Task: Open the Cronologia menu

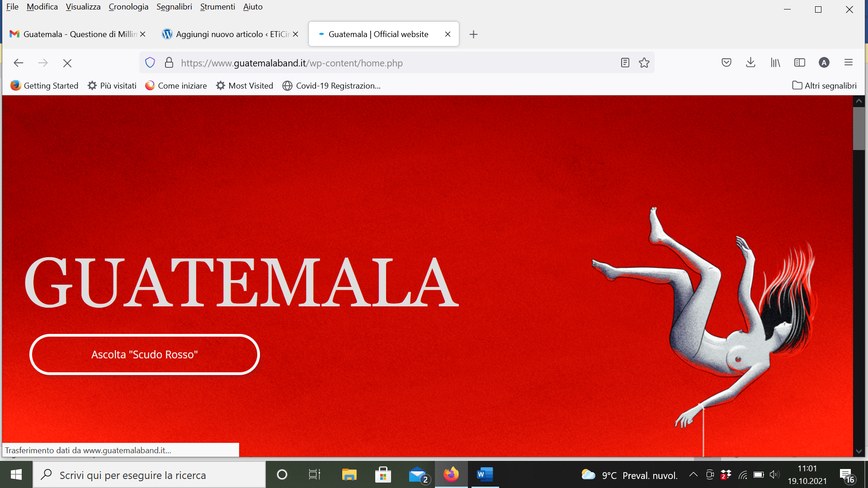Action: (x=128, y=7)
